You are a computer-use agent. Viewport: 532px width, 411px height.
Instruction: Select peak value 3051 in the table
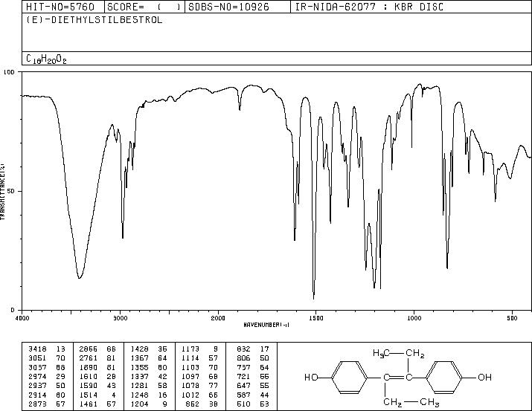[37, 358]
